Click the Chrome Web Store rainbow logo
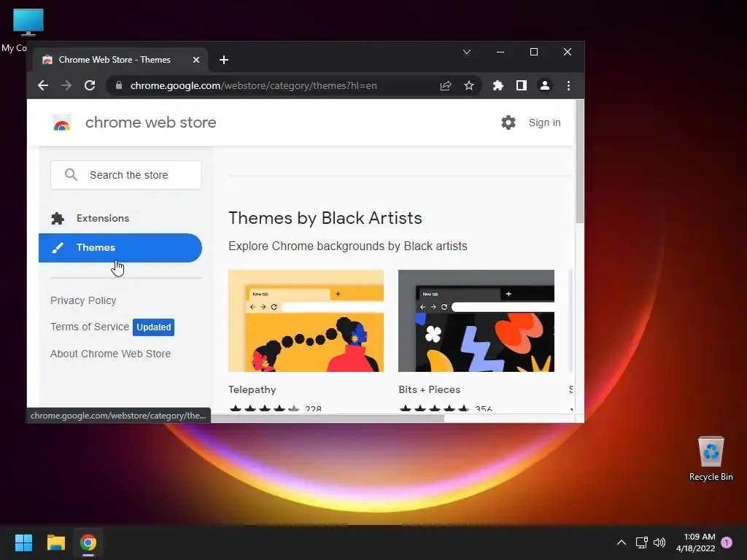Screen dimensions: 747x560 pos(61,122)
